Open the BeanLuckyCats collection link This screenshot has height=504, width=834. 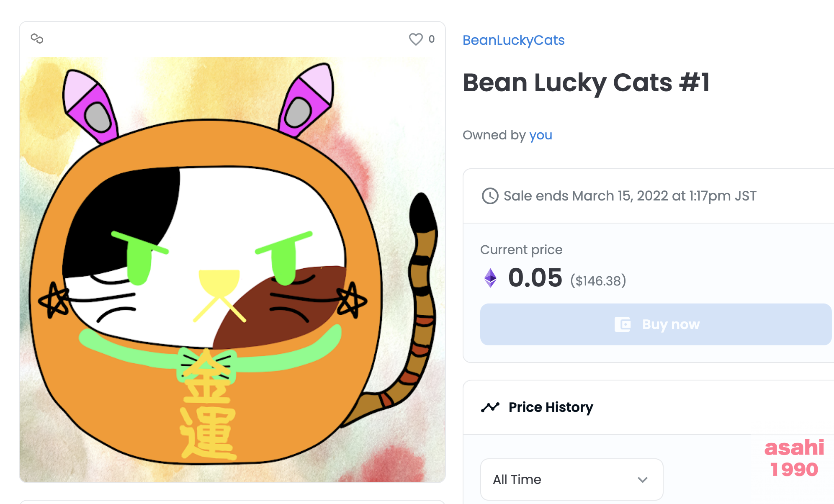[x=513, y=40]
